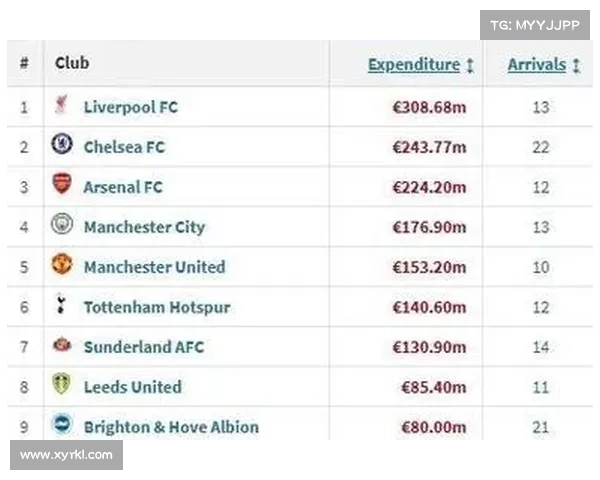Click the Manchester United crest icon

(x=62, y=264)
